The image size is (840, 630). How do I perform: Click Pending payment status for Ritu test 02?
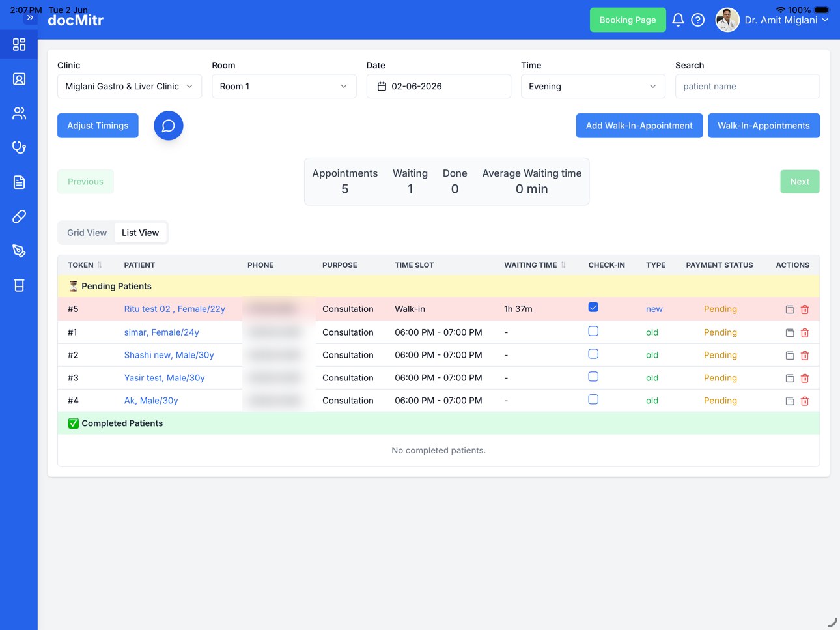(720, 309)
